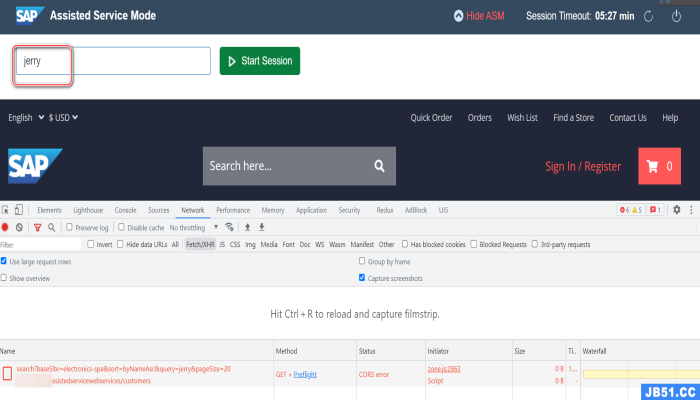Image resolution: width=700 pixels, height=400 pixels.
Task: Click the Waterfall column header
Action: pos(641,351)
